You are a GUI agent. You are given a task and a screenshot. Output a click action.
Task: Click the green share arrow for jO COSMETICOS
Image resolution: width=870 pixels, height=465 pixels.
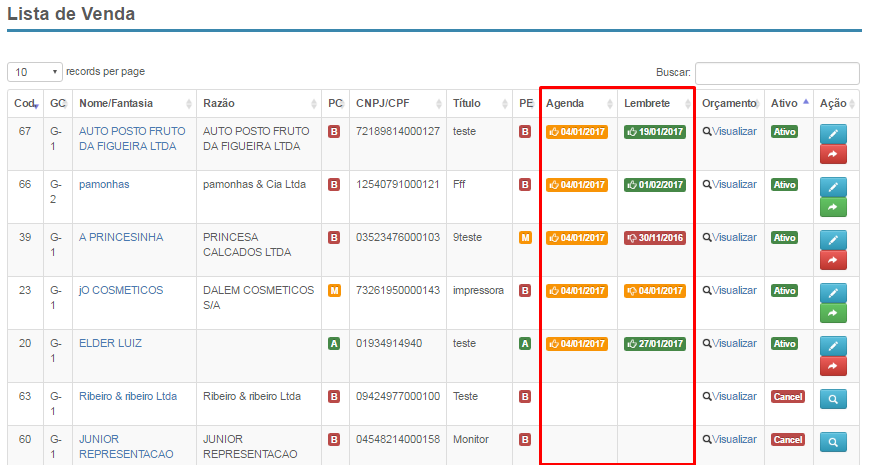coord(833,313)
